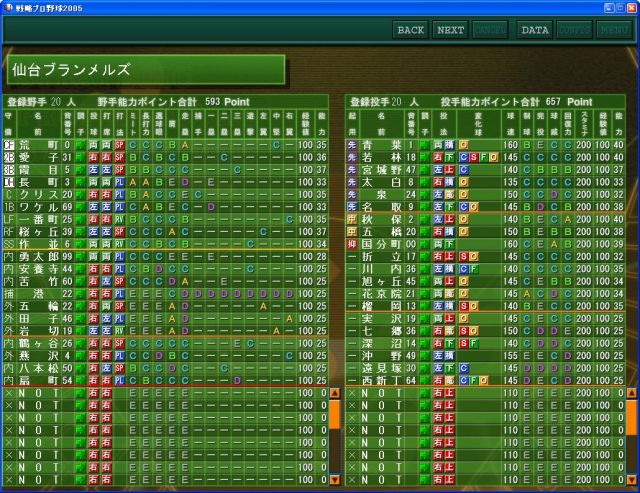
Task: Click the CF position icon for 荒町
Action: (9, 145)
